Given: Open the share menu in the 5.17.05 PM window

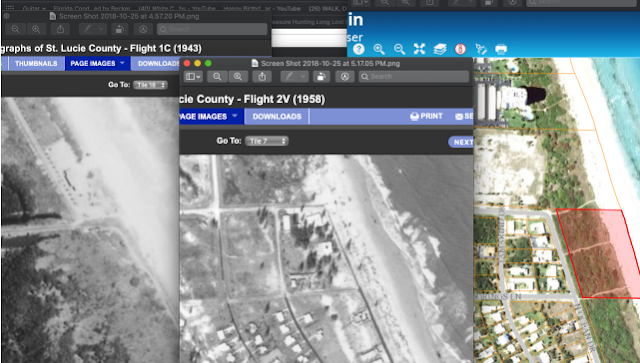Looking at the screenshot, I should (x=262, y=77).
